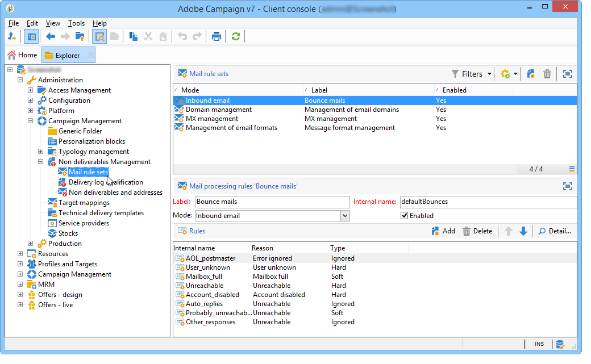Select the Domain management rule set row
This screenshot has height=364, width=591.
374,110
